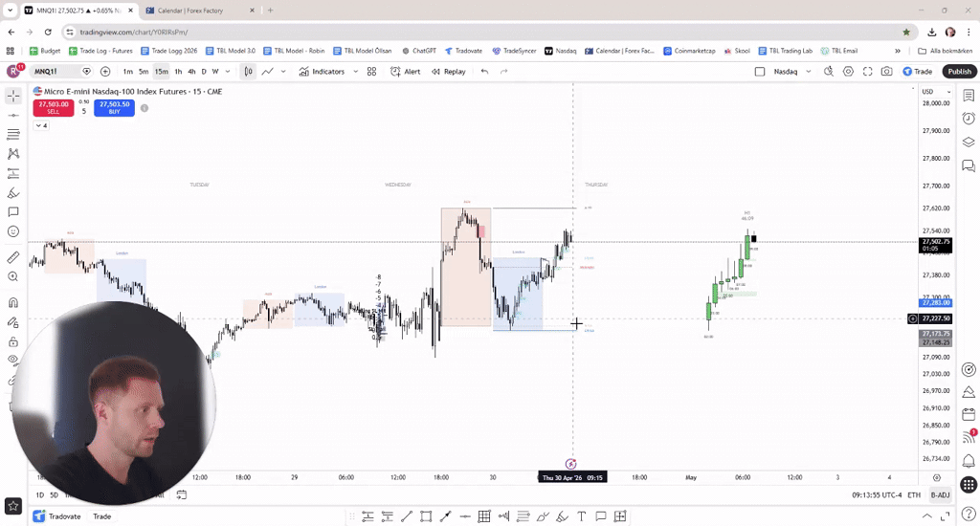Click the red SELL price button

[54, 107]
